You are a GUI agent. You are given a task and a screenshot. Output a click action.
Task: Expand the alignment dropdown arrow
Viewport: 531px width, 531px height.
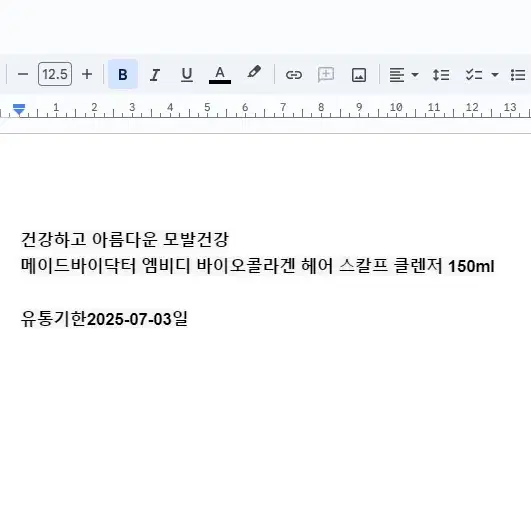point(415,75)
